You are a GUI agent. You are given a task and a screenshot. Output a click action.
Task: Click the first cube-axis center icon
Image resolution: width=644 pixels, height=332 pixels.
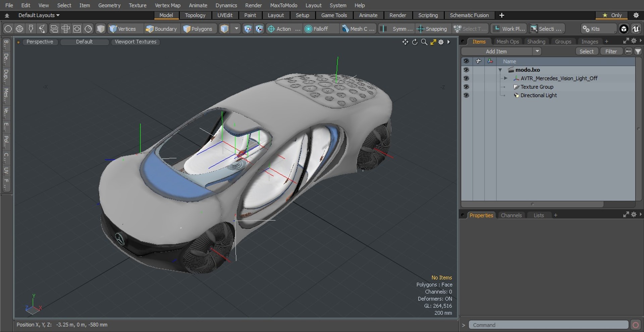pos(248,29)
